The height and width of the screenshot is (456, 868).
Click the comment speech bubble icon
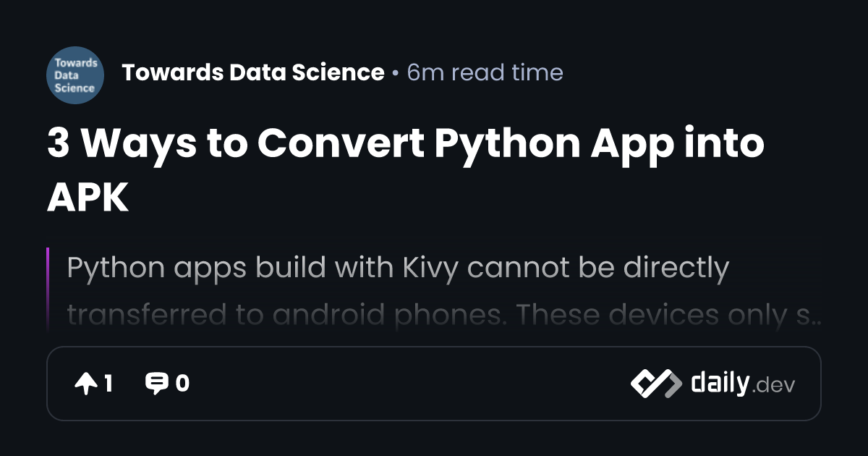(156, 384)
